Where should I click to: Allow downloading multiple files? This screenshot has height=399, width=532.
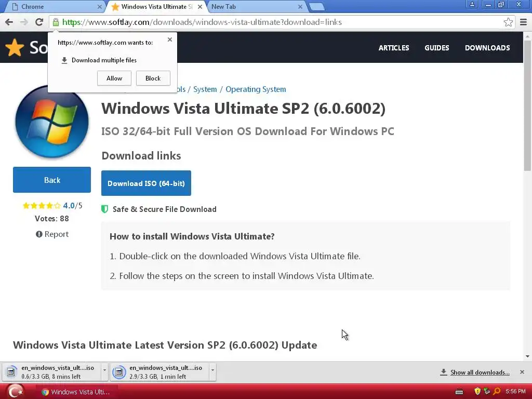114,78
